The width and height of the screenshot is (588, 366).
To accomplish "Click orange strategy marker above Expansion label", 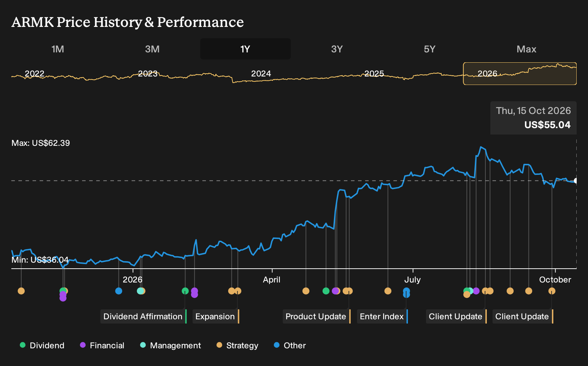I will (x=238, y=291).
